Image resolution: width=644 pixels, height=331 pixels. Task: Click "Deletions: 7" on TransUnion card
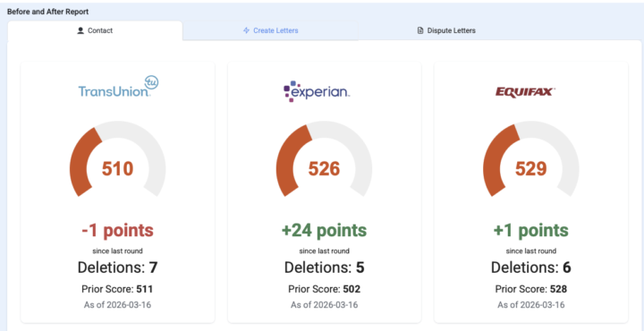pos(117,267)
